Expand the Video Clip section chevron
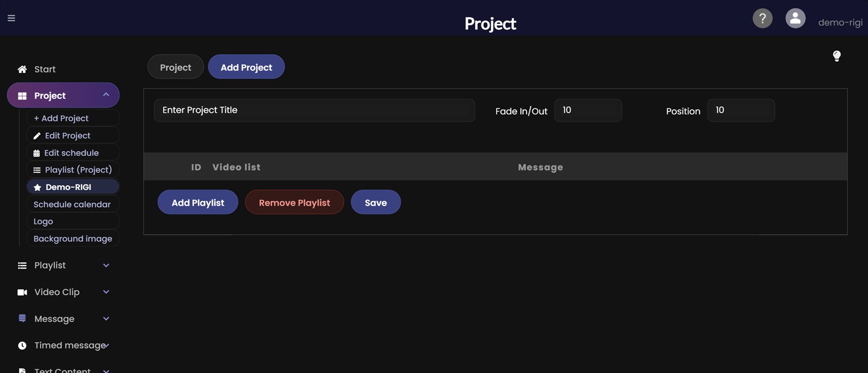Image resolution: width=868 pixels, height=373 pixels. tap(106, 292)
